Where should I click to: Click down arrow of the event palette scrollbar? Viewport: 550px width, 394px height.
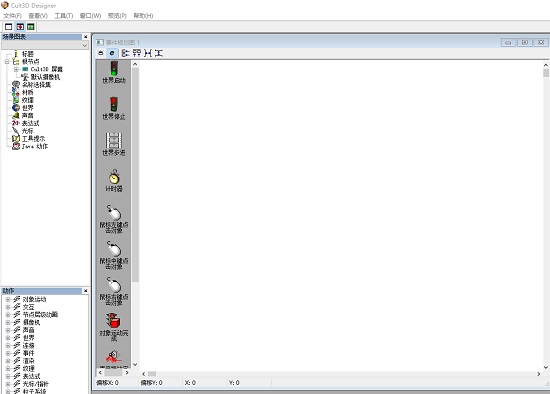(135, 365)
